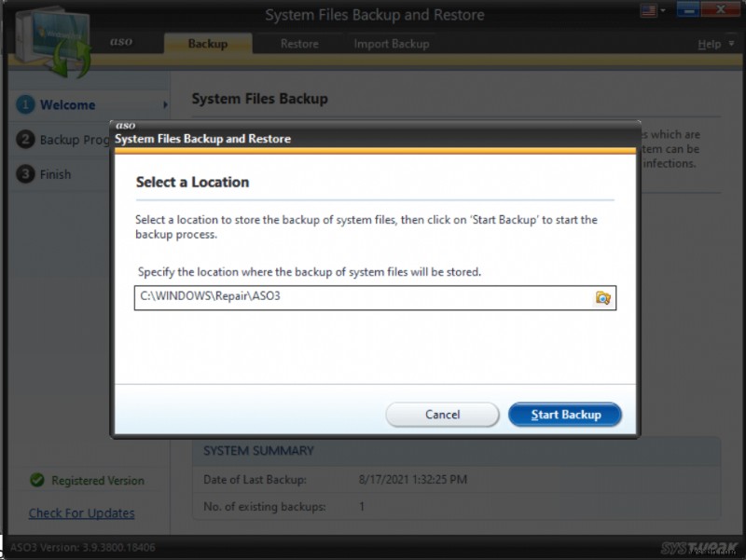This screenshot has height=560, width=746.
Task: Click the step 1 Welcome number icon
Action: [26, 105]
